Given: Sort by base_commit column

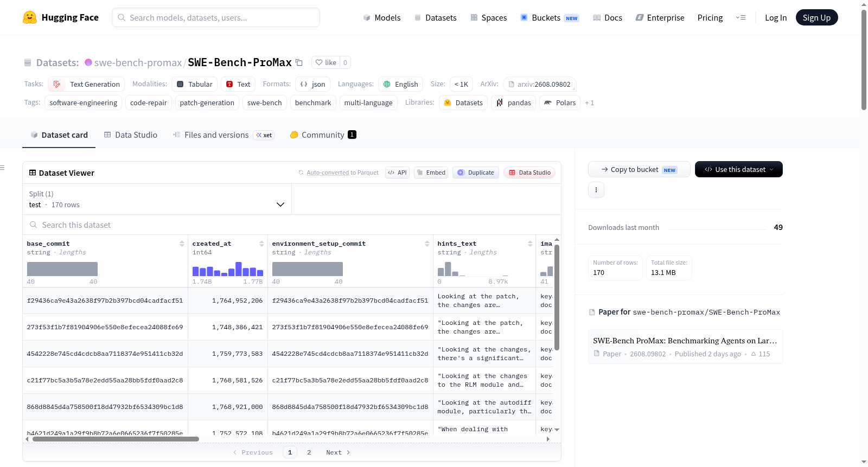Looking at the screenshot, I should coord(182,244).
